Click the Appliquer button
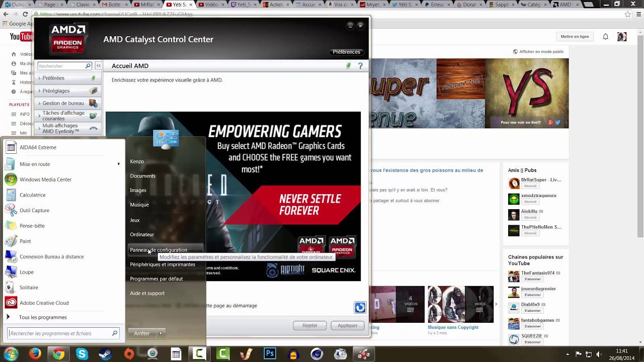This screenshot has height=362, width=644. [348, 325]
